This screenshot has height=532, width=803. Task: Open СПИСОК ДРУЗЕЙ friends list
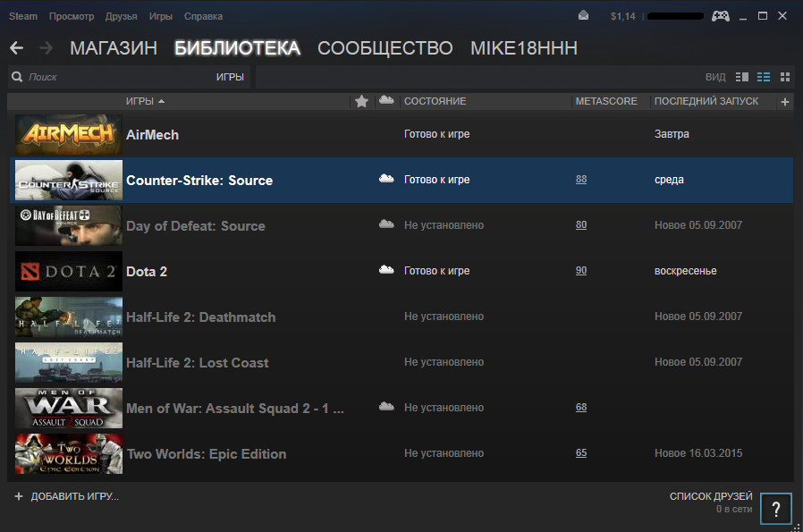click(x=711, y=496)
